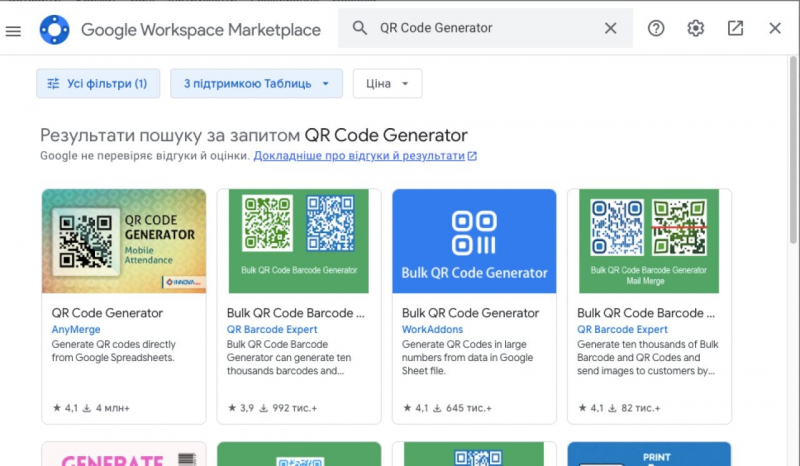
Task: Clear the search query with the X icon
Action: (x=610, y=28)
